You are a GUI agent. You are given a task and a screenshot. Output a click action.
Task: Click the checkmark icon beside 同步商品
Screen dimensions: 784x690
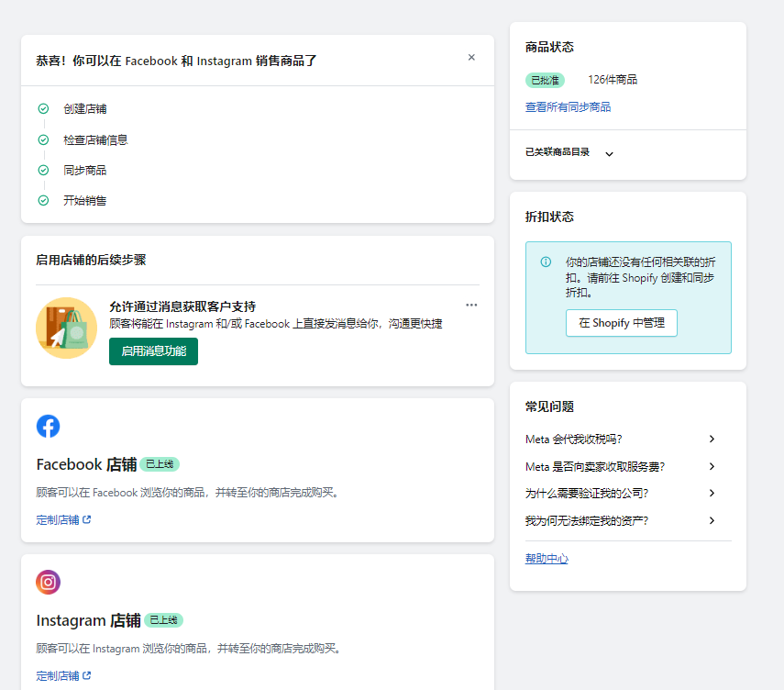pos(43,170)
